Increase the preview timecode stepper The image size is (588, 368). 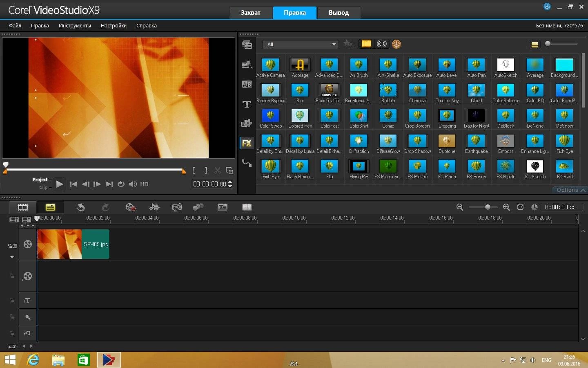point(230,182)
